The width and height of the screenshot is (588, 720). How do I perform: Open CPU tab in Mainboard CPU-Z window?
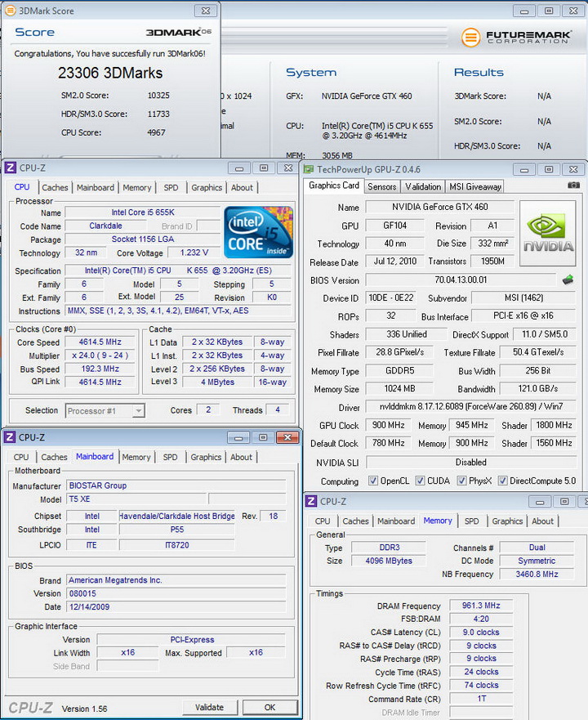click(21, 457)
